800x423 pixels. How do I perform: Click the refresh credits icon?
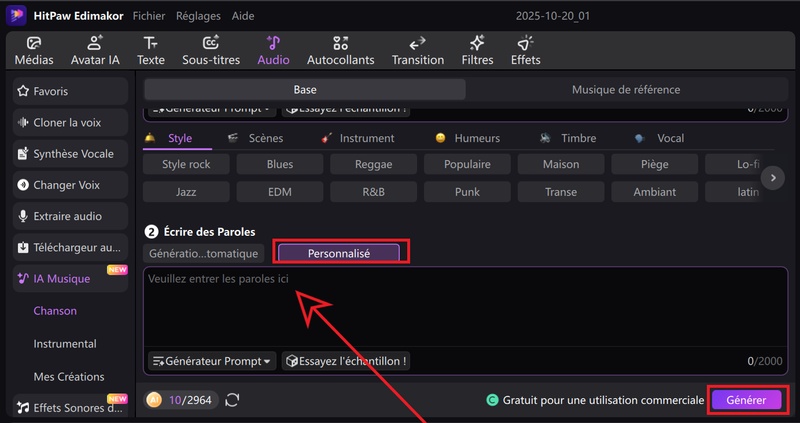click(x=232, y=400)
